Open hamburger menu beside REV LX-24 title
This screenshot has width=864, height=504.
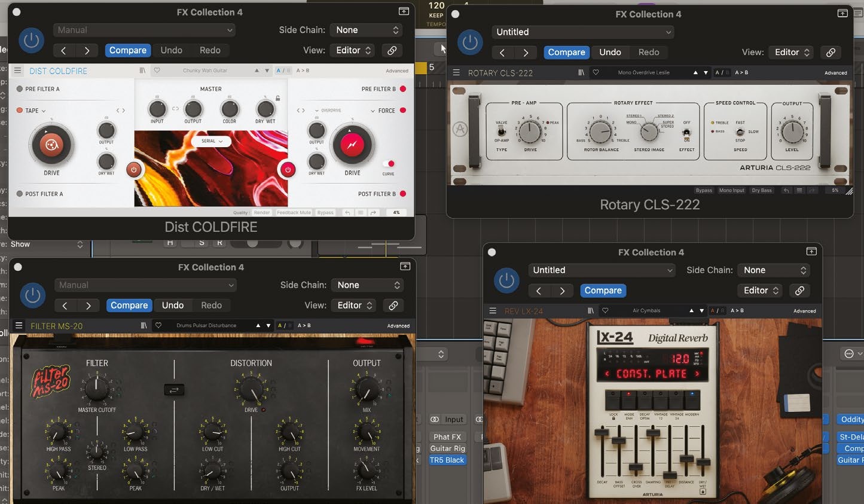pos(493,311)
